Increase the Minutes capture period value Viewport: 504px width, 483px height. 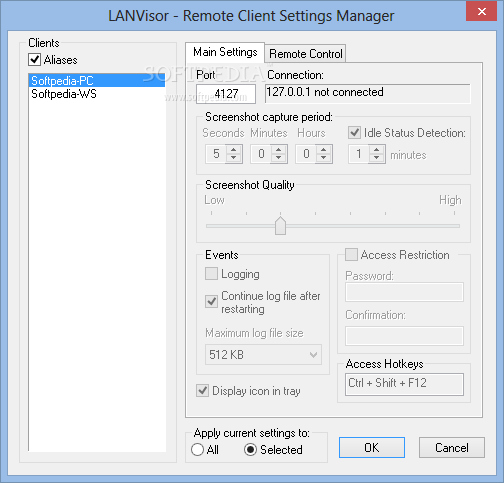279,149
